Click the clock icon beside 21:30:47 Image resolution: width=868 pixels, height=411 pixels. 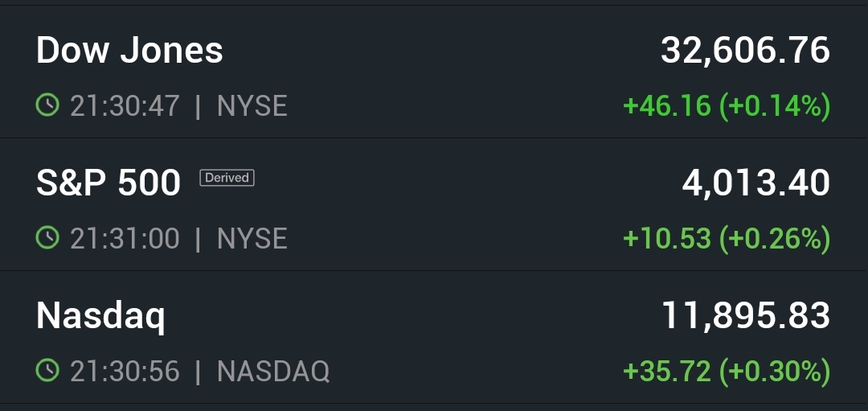pos(47,105)
